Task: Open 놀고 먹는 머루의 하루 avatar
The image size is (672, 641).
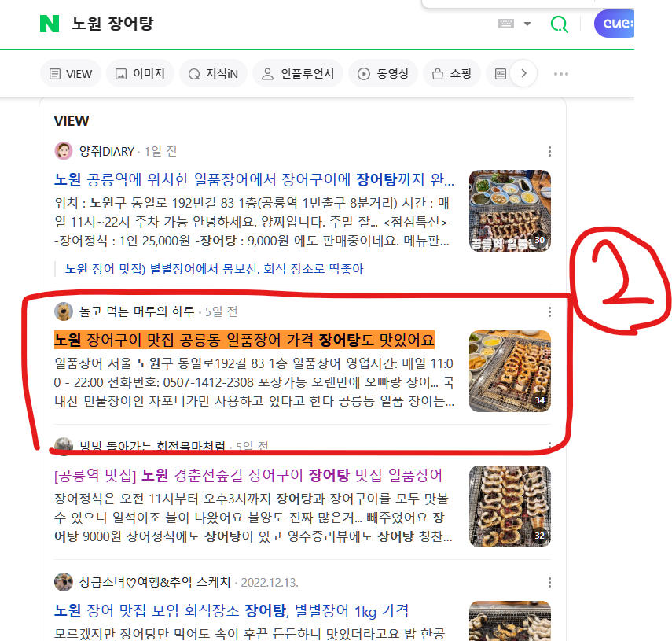Action: coord(64,311)
